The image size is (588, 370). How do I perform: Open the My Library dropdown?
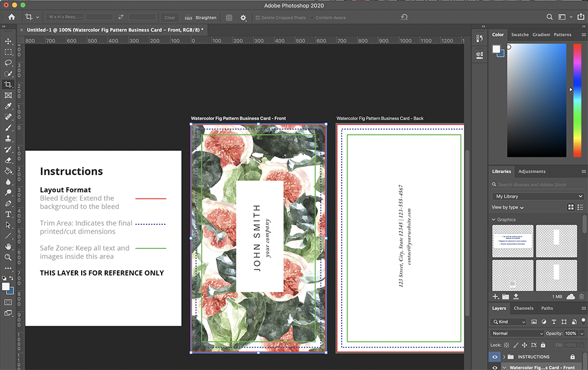point(537,196)
